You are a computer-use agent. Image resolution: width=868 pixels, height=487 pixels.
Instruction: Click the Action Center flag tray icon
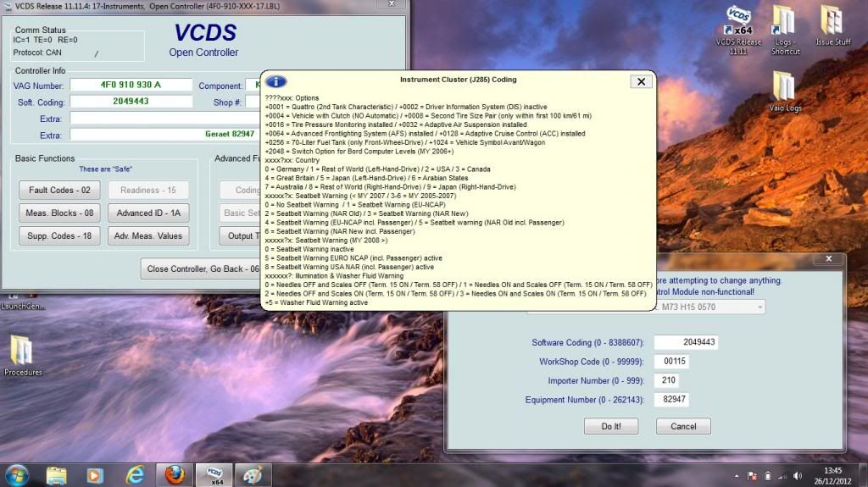(753, 476)
